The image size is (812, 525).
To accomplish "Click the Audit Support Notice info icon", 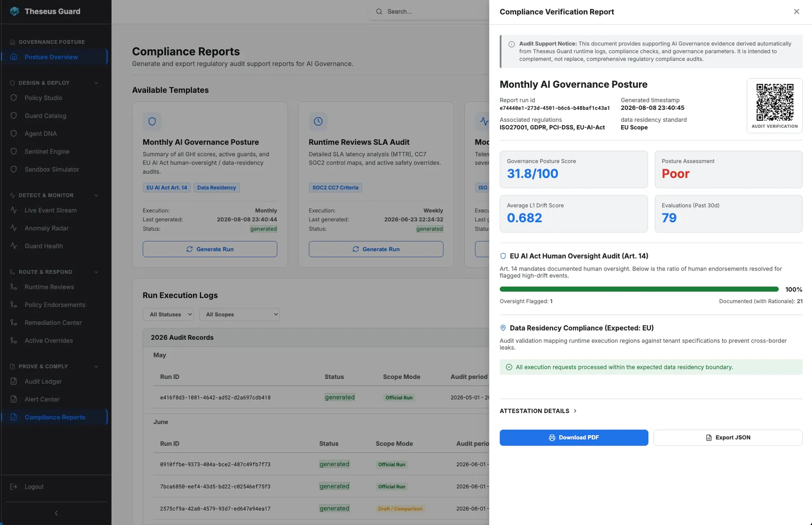I will (x=512, y=44).
